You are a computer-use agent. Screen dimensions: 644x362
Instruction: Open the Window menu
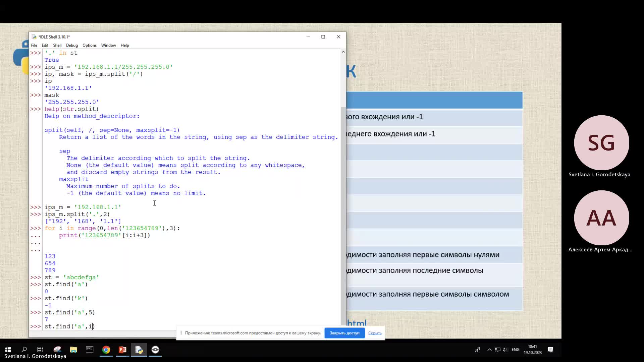pos(108,45)
